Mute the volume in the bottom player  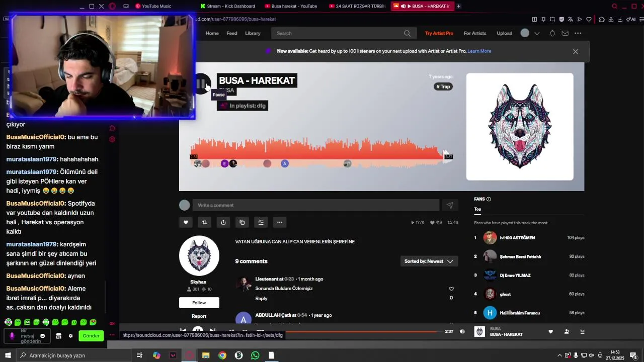[462, 332]
